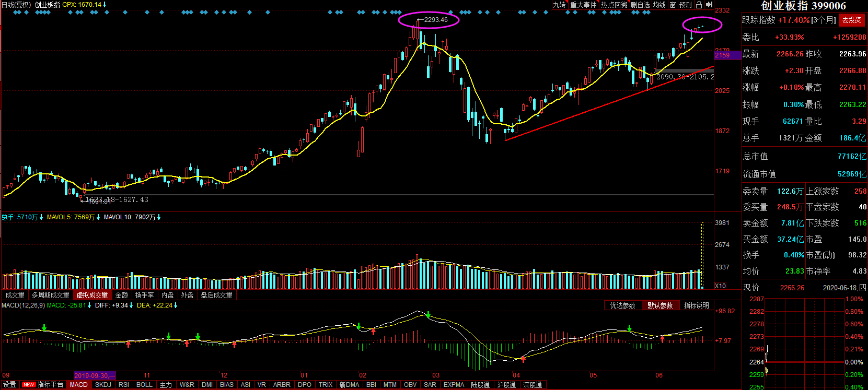
Task: Switch to the 沪股通 tab
Action: coord(506,385)
